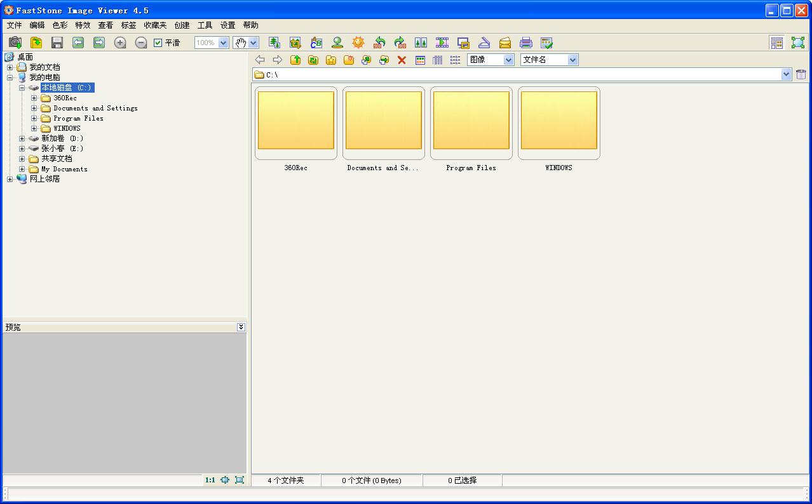Open the print tool
The width and height of the screenshot is (812, 504).
click(525, 43)
